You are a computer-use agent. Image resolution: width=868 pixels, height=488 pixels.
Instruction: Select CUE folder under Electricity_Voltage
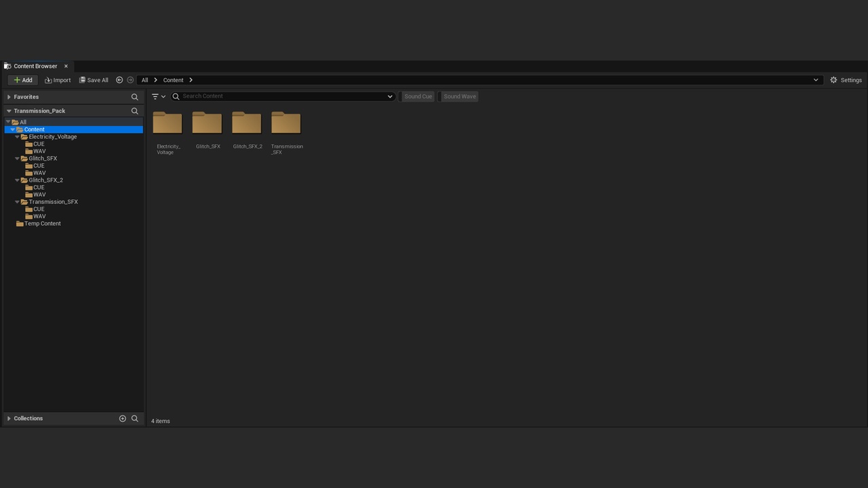(39, 144)
